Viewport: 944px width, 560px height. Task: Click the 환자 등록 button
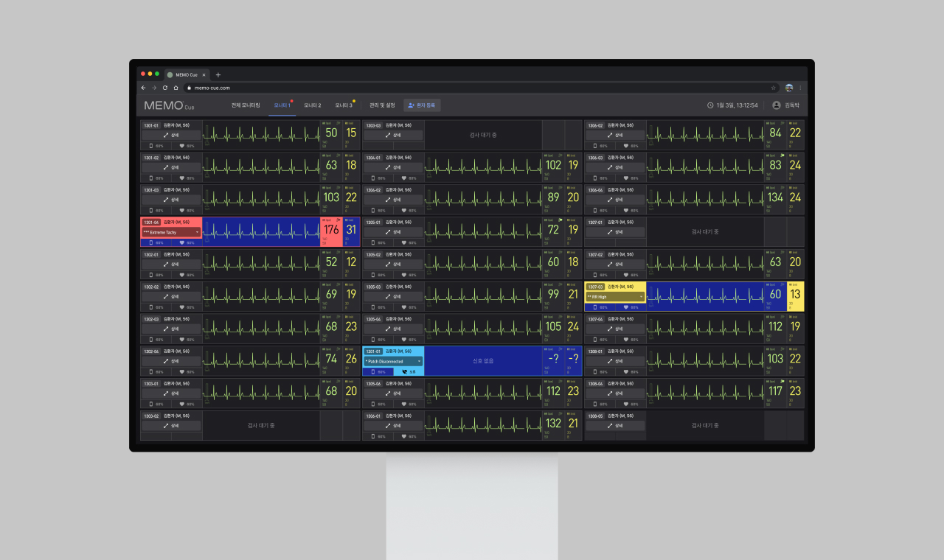pos(422,105)
